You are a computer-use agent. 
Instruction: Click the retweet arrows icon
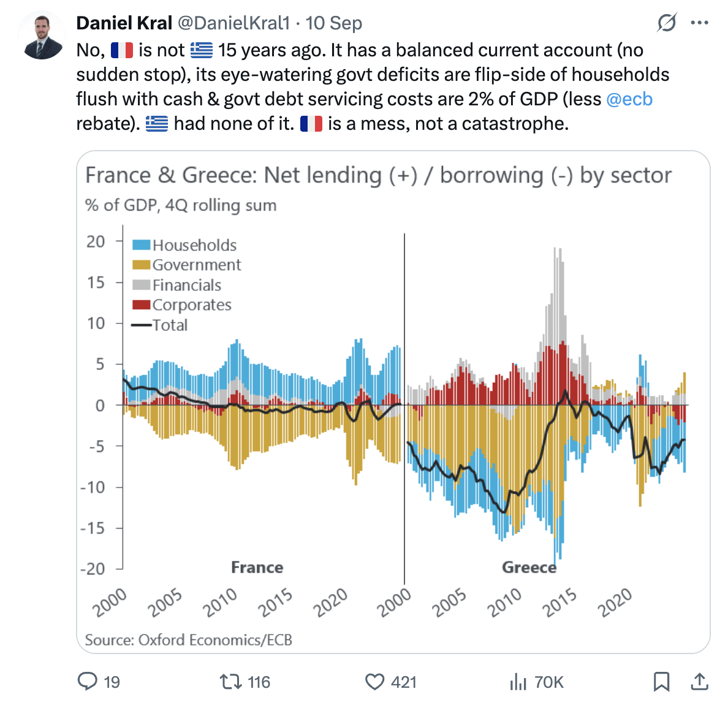click(230, 682)
